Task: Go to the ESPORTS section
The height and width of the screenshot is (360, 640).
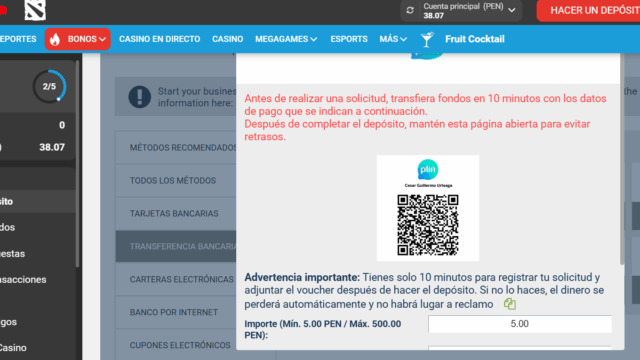Action: click(349, 39)
